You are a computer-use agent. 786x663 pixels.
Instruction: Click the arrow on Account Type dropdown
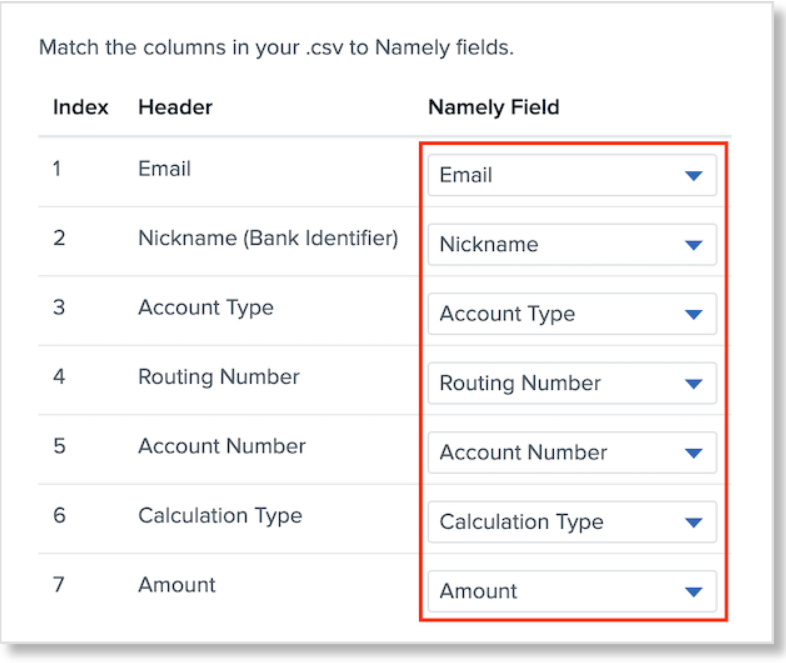click(693, 314)
